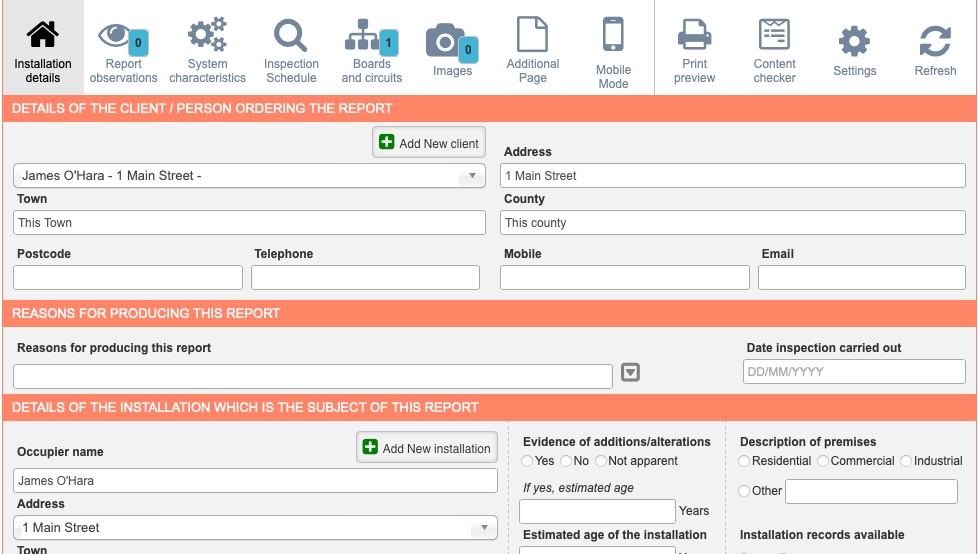Click the Images count badge
The width and height of the screenshot is (978, 554).
tap(468, 50)
